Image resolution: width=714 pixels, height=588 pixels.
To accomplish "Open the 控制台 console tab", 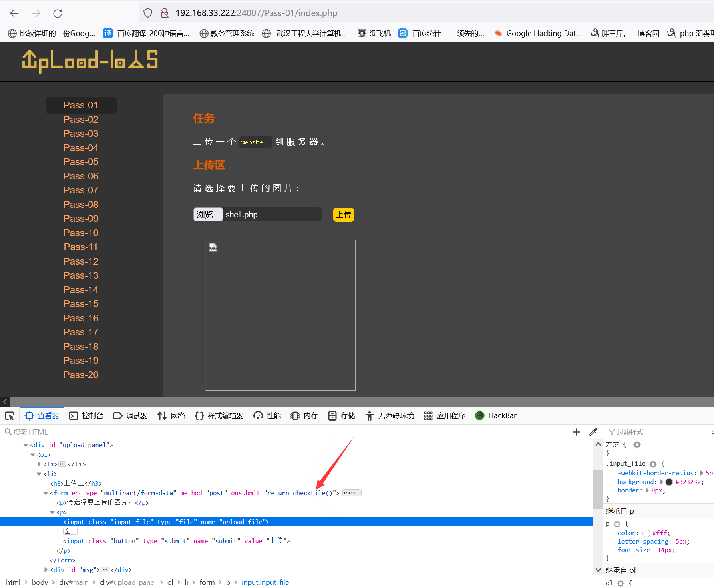I will click(86, 416).
